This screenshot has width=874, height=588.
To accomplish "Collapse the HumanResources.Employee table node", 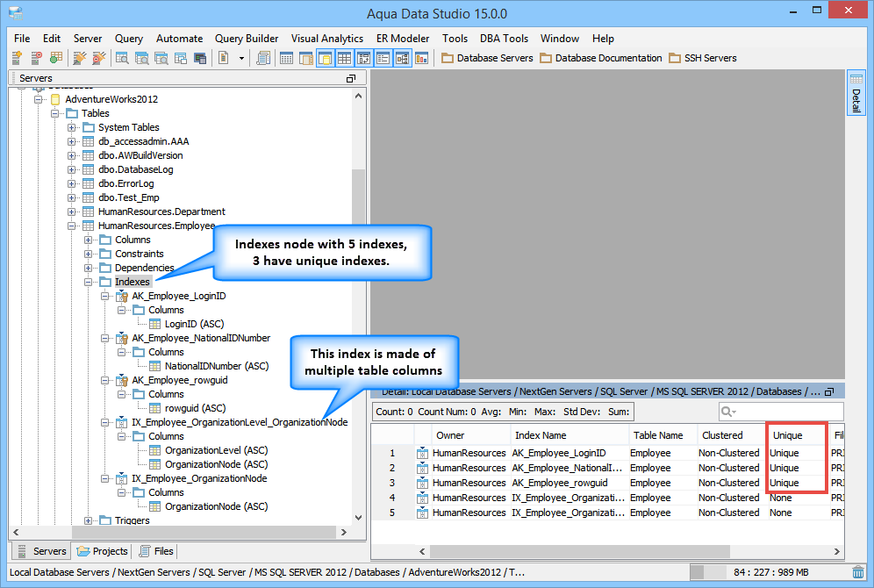I will click(x=71, y=226).
